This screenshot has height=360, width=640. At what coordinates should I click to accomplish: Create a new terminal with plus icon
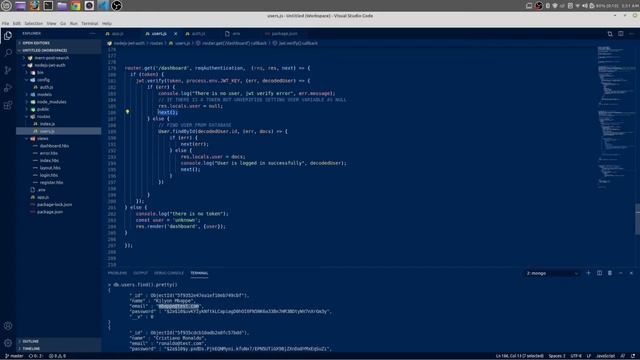[588, 273]
